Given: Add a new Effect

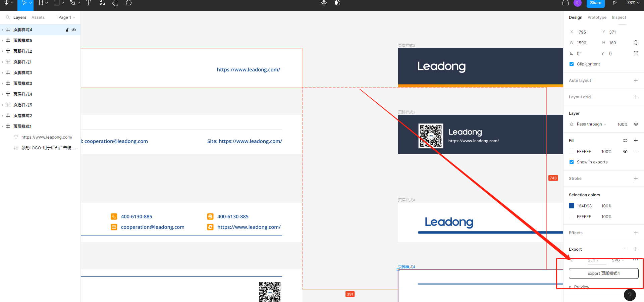Looking at the screenshot, I should tap(636, 233).
